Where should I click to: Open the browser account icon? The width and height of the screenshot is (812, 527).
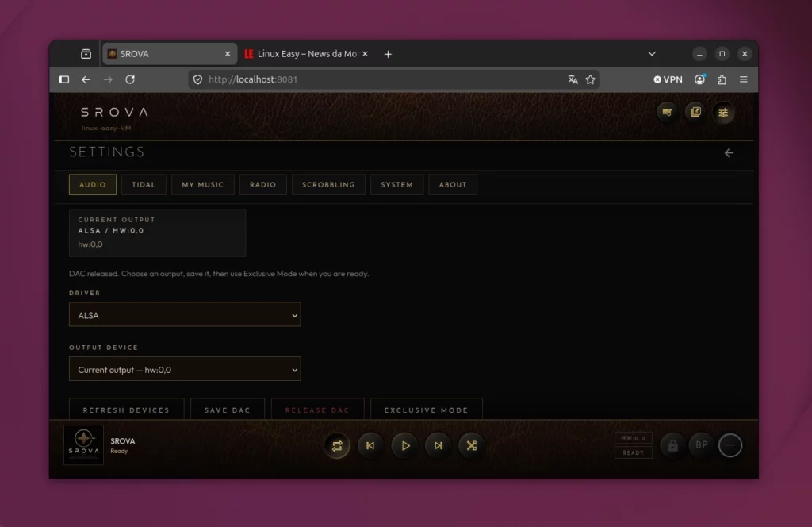[x=699, y=79]
